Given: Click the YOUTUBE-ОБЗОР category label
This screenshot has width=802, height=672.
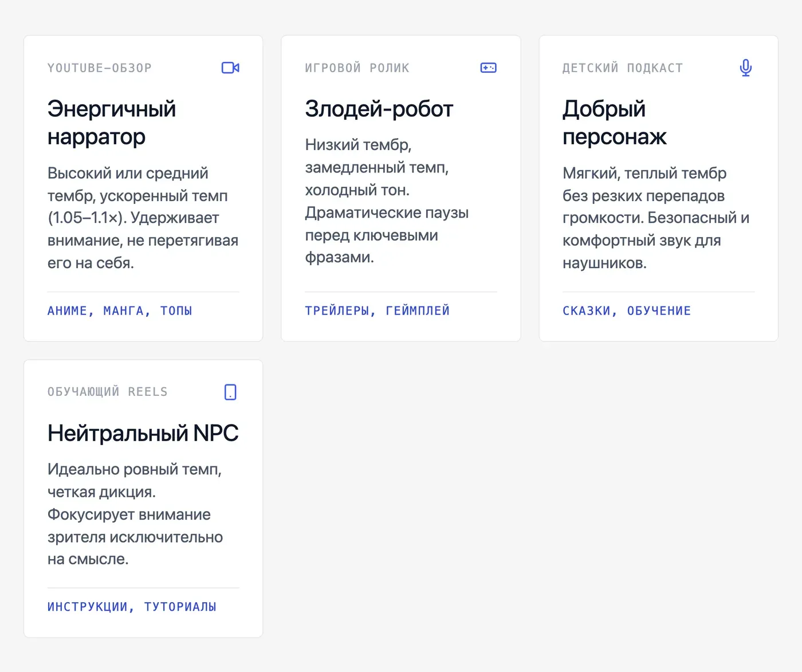Looking at the screenshot, I should pyautogui.click(x=100, y=68).
